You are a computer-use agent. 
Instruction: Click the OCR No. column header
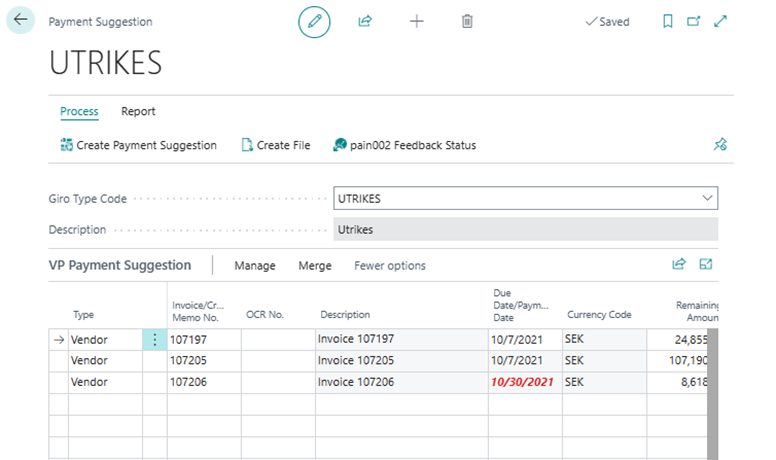coord(265,314)
